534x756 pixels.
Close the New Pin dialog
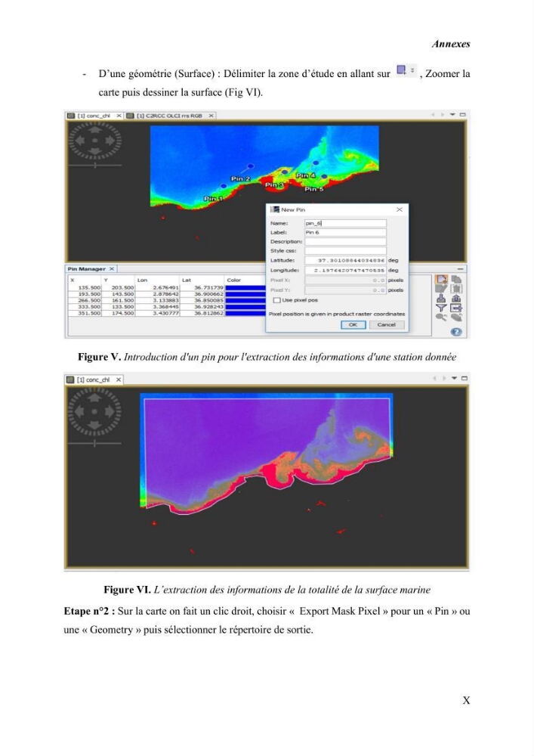pos(399,209)
